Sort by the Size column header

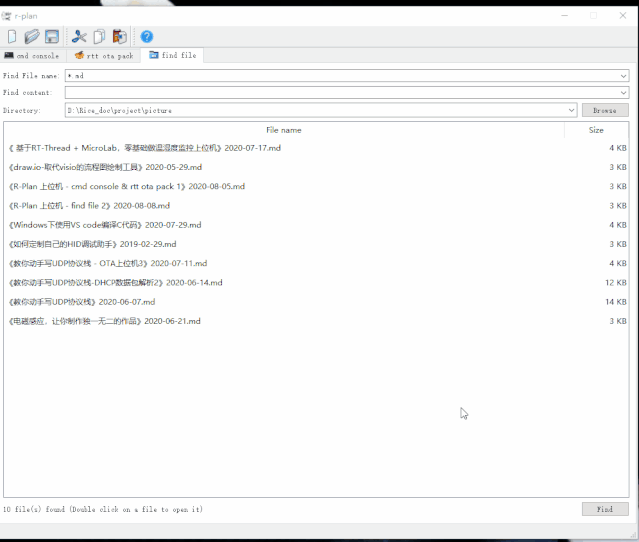click(596, 130)
